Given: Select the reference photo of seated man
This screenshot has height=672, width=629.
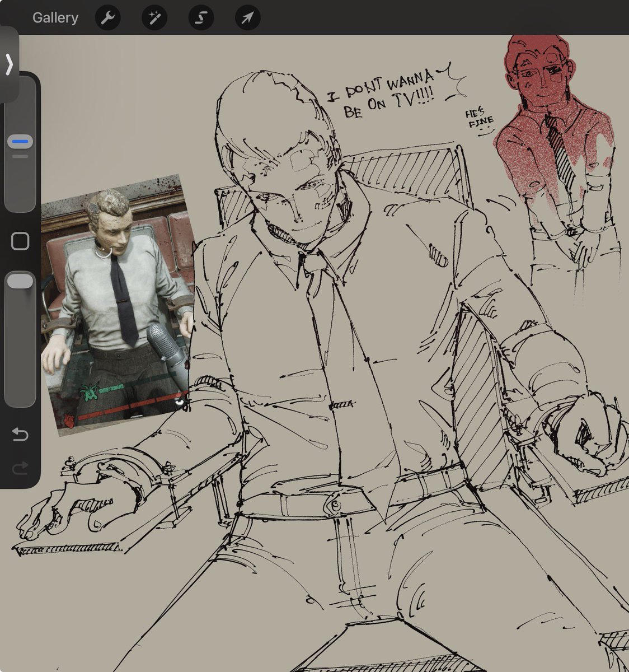Looking at the screenshot, I should coord(118,305).
